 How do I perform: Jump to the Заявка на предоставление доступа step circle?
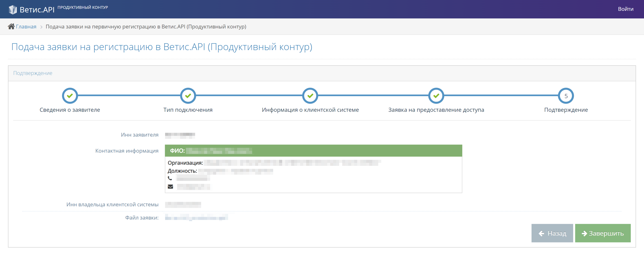(x=436, y=96)
